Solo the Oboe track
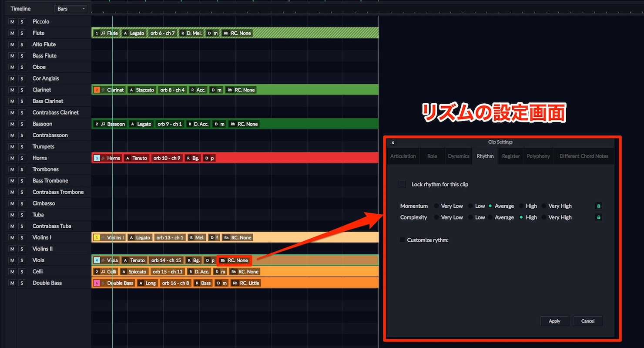The image size is (644, 348). click(x=22, y=67)
